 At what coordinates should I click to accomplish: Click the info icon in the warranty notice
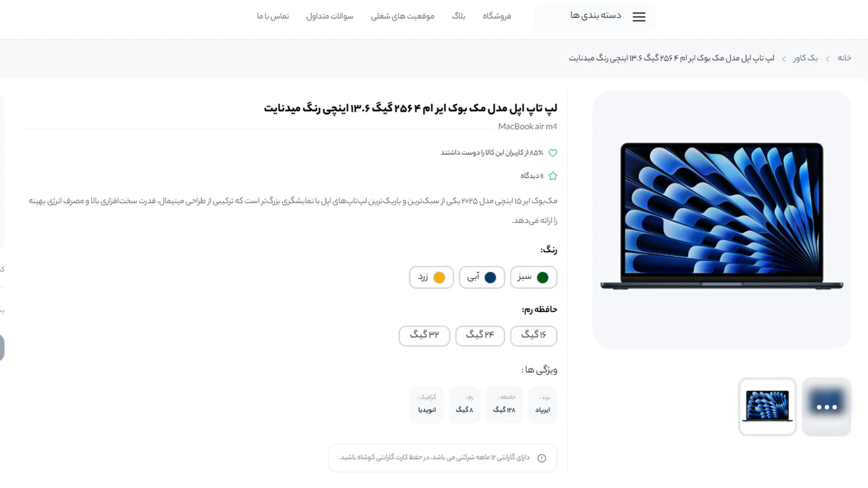tap(542, 458)
